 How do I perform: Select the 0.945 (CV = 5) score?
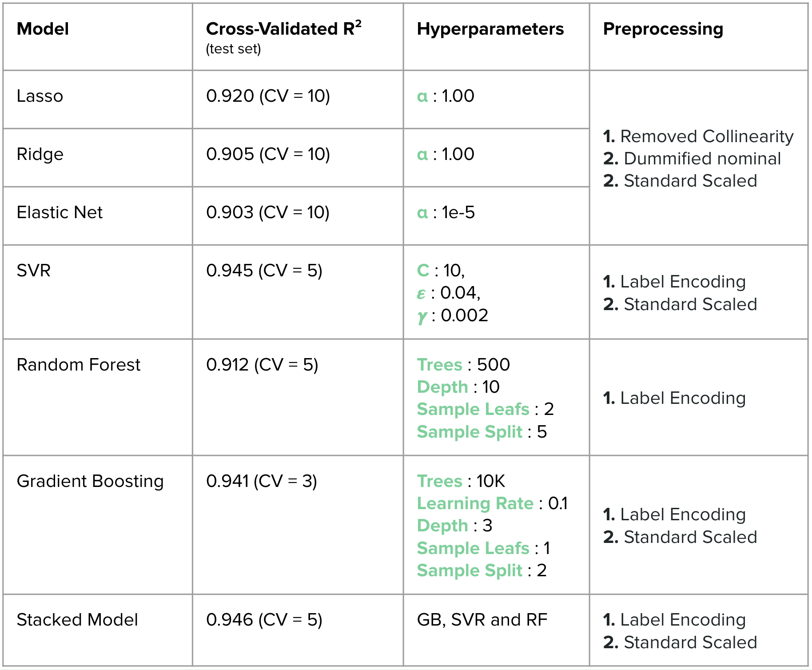click(x=264, y=271)
